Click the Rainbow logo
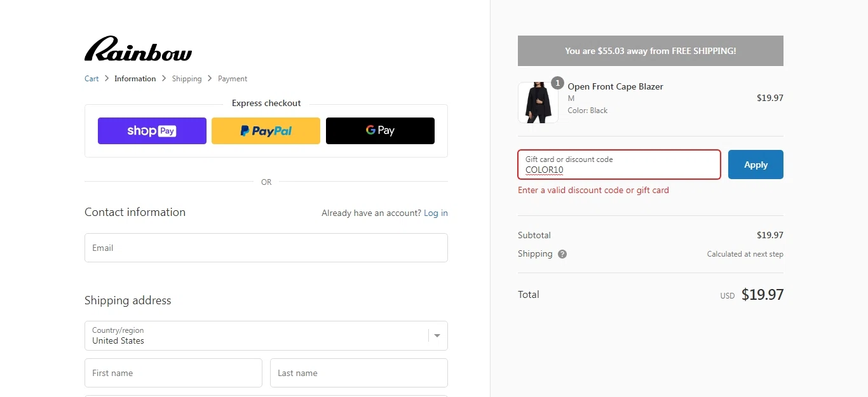The width and height of the screenshot is (868, 397). tap(138, 49)
